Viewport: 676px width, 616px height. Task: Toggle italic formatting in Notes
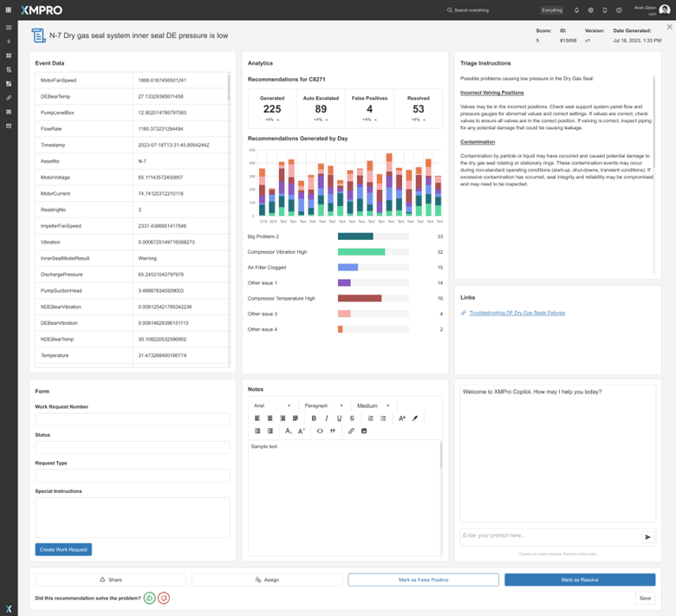click(x=327, y=418)
